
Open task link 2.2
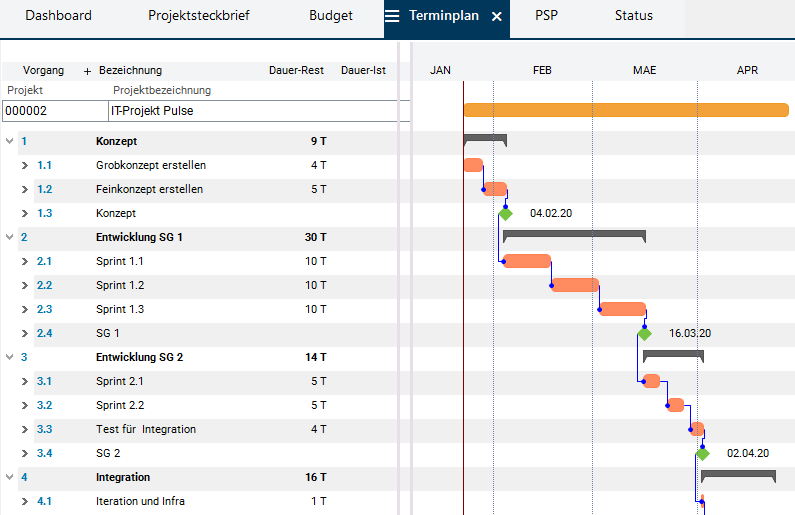(44, 285)
